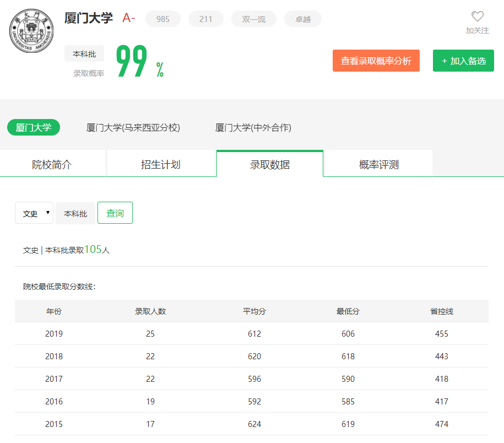
Task: Click minimum score 585 in 2016 row
Action: 348,401
